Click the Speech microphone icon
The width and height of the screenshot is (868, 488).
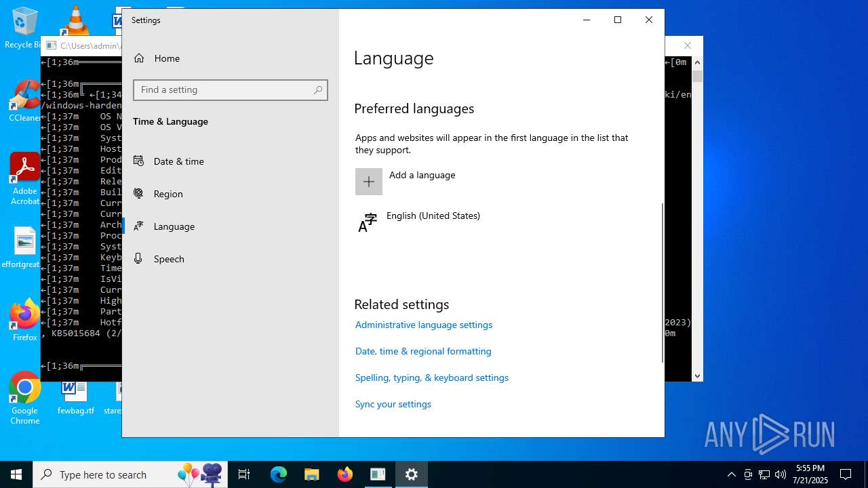pyautogui.click(x=138, y=258)
